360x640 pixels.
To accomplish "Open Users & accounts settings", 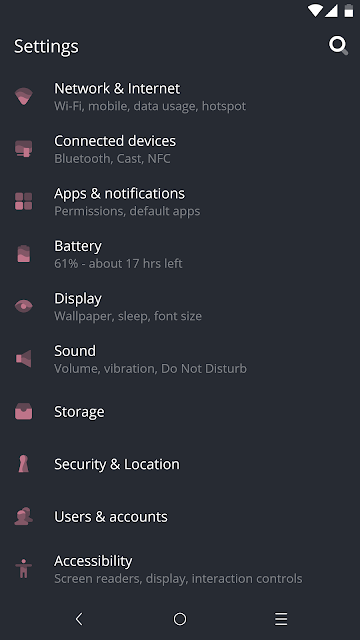I will click(180, 516).
